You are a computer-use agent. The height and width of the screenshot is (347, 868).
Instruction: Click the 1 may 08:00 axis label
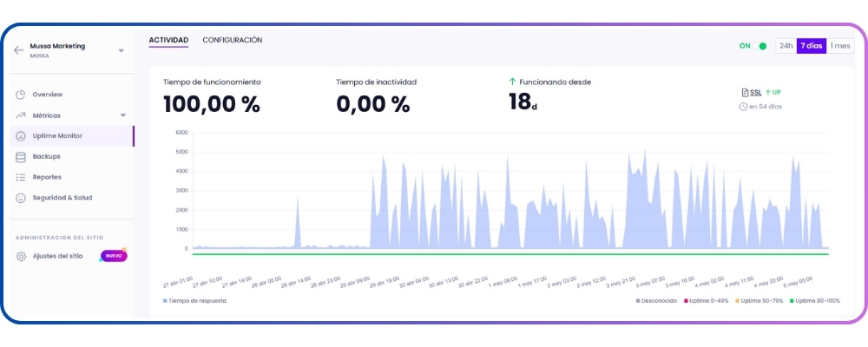click(503, 281)
